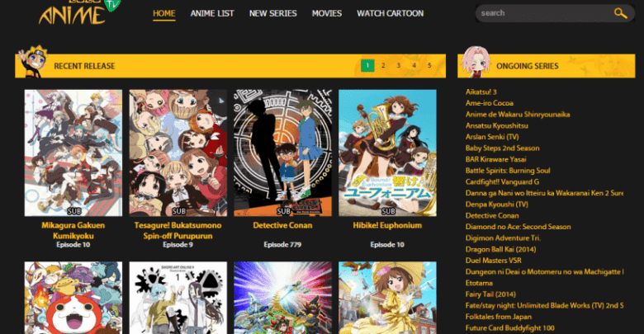Open Future Card Buddyfight 100 link
The height and width of the screenshot is (334, 644).
[509, 328]
